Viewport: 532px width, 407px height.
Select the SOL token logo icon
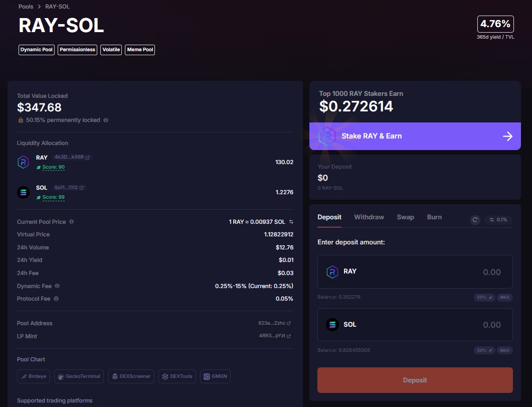pos(22,192)
